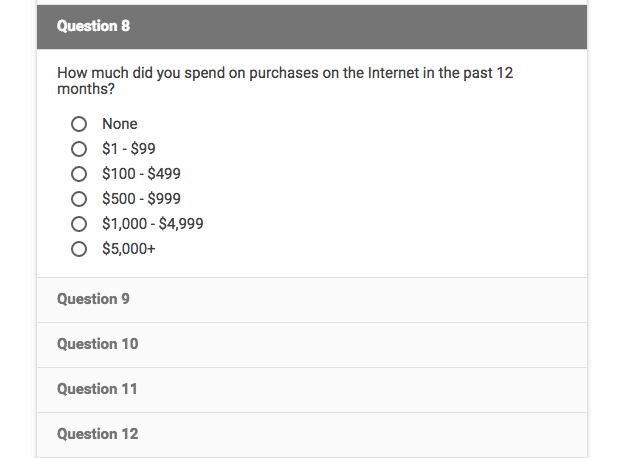Choose the $5,000+ radio button
The image size is (621, 458).
79,249
